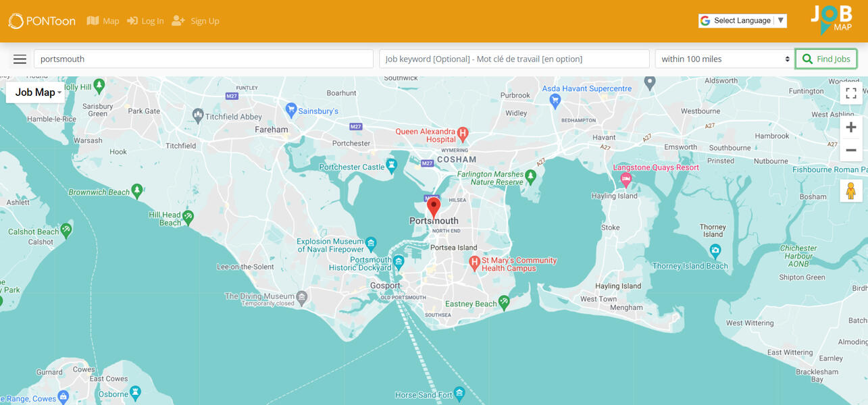Image resolution: width=868 pixels, height=405 pixels.
Task: Open the hamburger menu icon
Action: pyautogui.click(x=20, y=59)
